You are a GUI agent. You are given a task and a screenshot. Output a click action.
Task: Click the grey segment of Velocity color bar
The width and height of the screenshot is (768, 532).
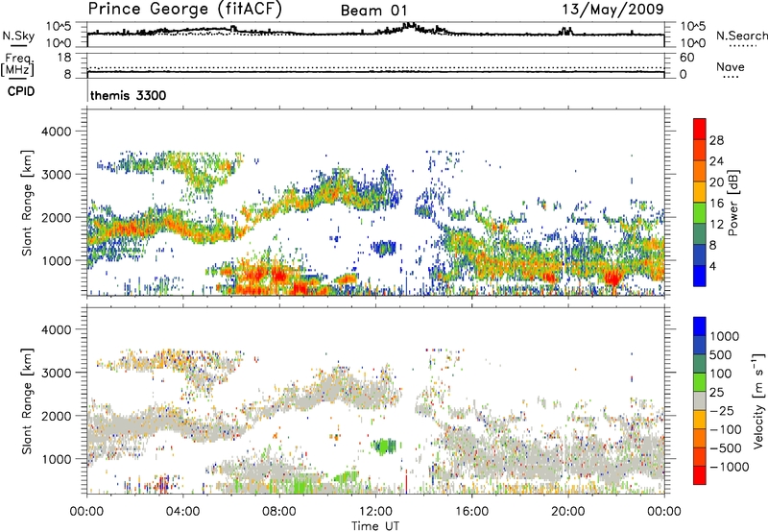coord(700,401)
